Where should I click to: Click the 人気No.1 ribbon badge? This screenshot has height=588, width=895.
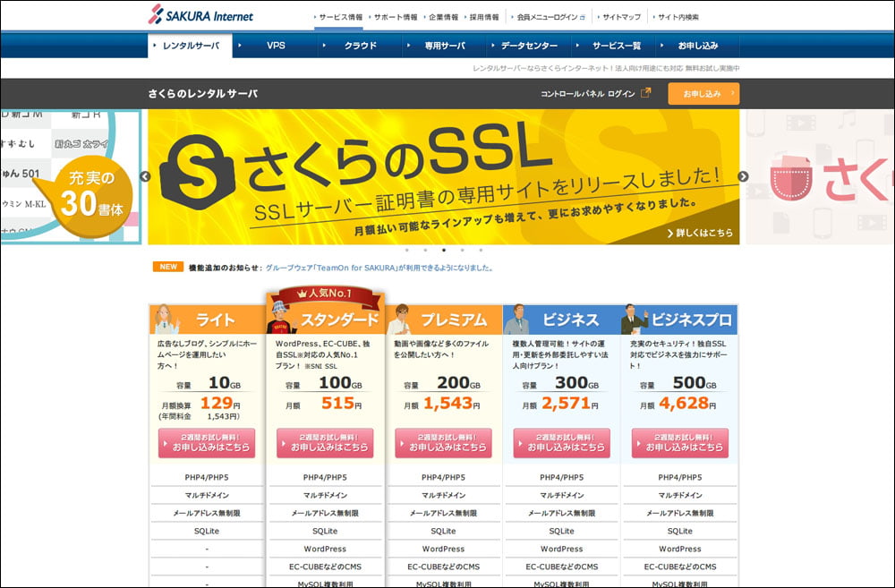pos(326,295)
